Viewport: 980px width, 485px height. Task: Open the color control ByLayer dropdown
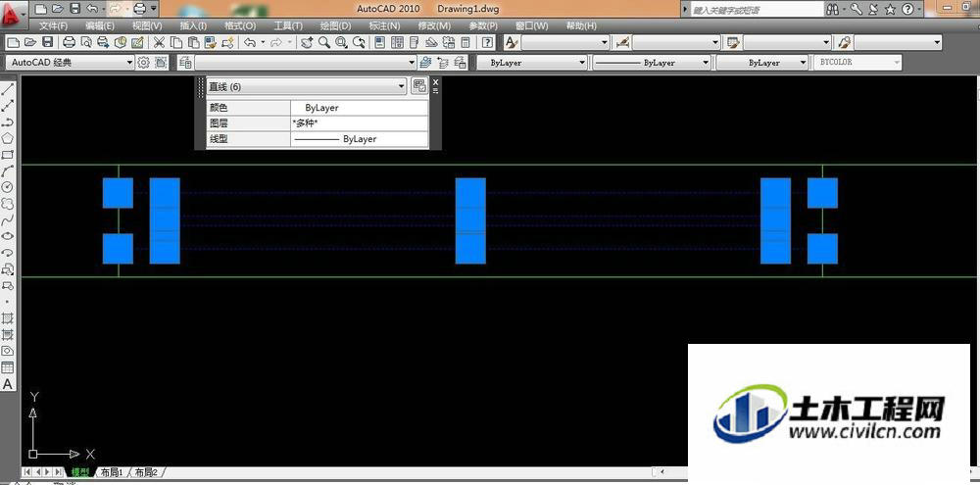point(532,63)
